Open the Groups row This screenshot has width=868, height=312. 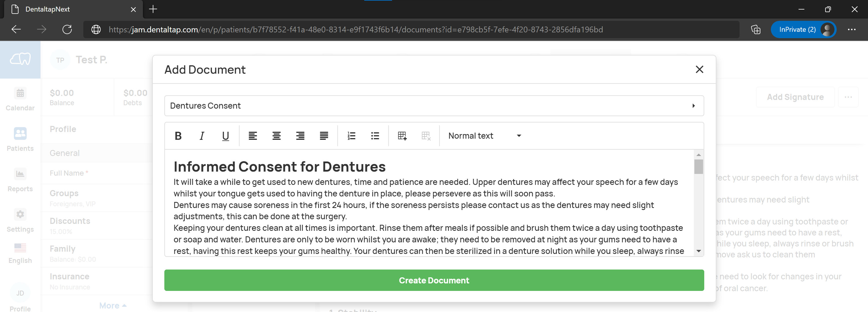96,198
